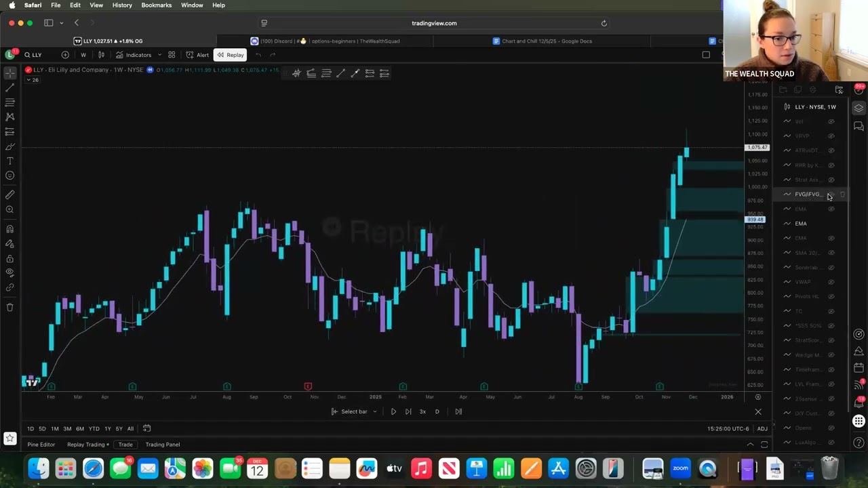Click the delete icon on FVG/IFVG row
This screenshot has height=488, width=868.
[x=842, y=195]
